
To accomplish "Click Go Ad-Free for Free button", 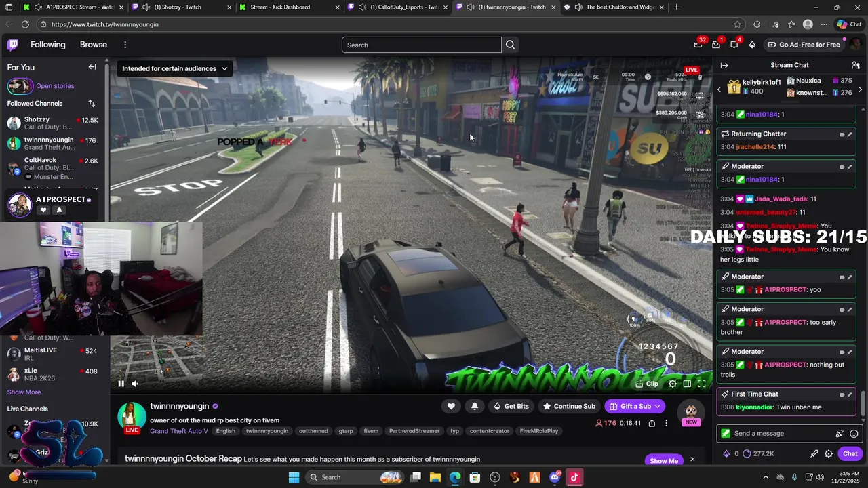I will pos(804,45).
